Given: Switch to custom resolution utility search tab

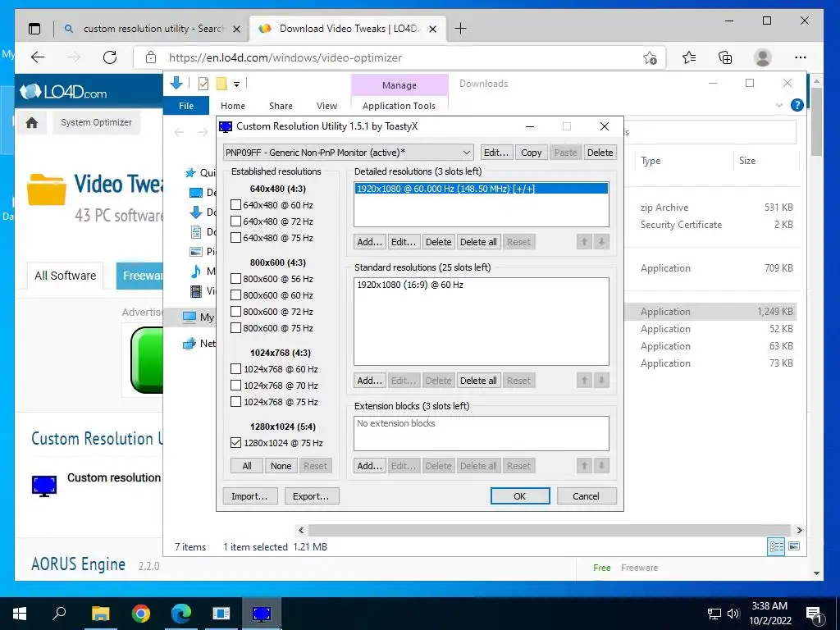Looking at the screenshot, I should (152, 29).
